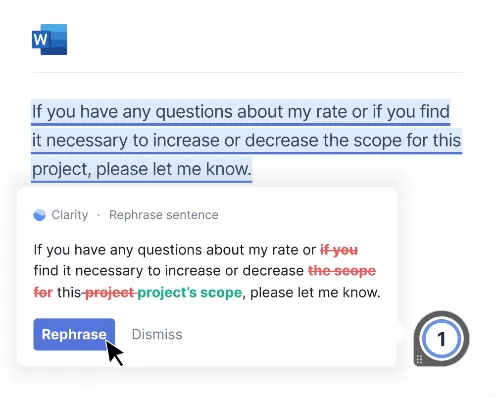Click the 'Rephrase sentence' heading text
This screenshot has width=496, height=403.
pos(164,215)
